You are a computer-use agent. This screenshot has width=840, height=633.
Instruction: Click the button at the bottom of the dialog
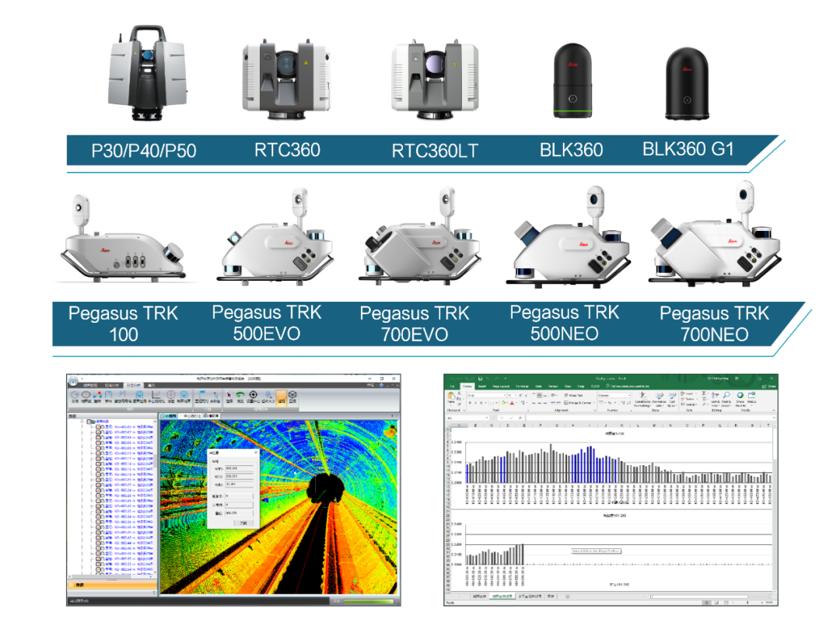pos(243,523)
